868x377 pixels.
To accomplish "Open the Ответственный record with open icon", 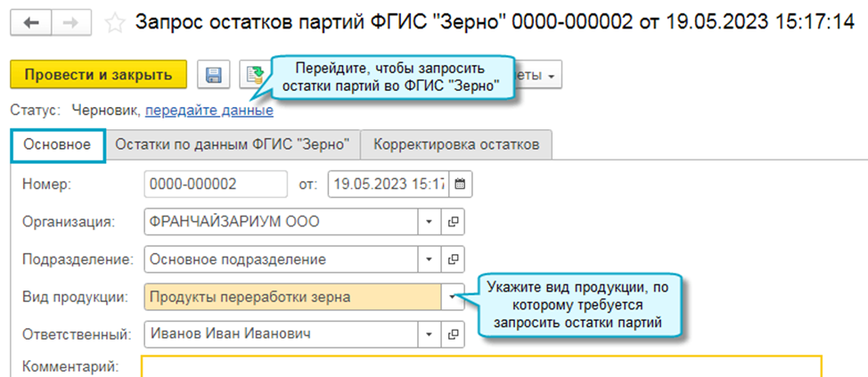I will [453, 335].
